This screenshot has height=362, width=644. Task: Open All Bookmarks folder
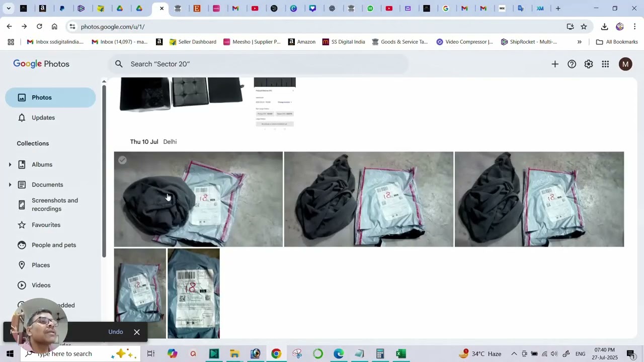pos(617,42)
